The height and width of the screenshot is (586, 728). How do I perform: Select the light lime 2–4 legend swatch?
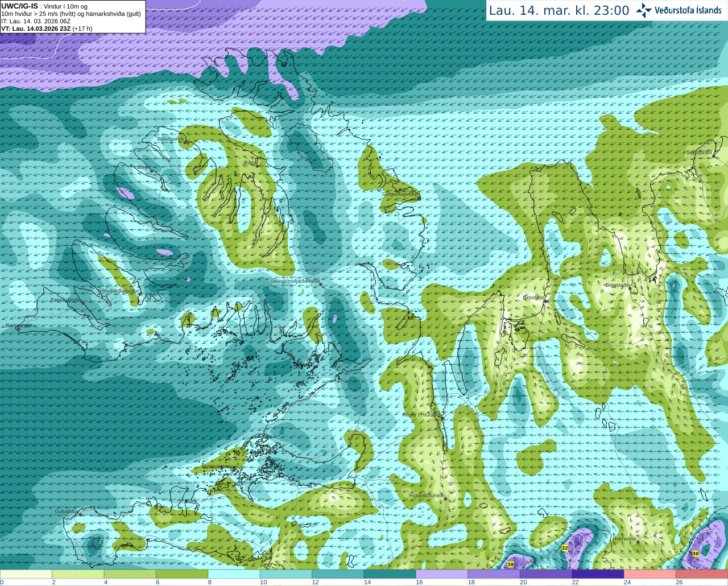(78, 574)
